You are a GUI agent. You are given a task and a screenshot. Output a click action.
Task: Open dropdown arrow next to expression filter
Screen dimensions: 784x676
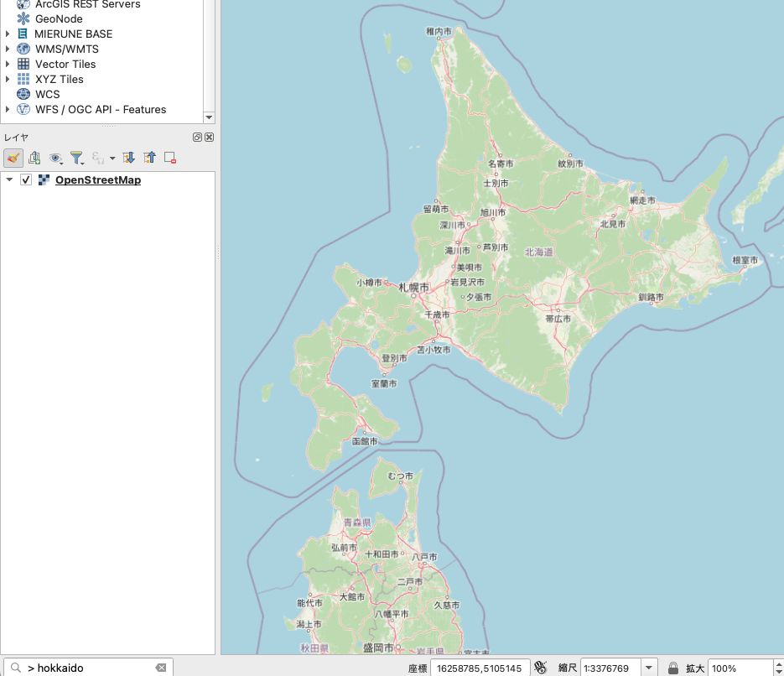(x=112, y=159)
